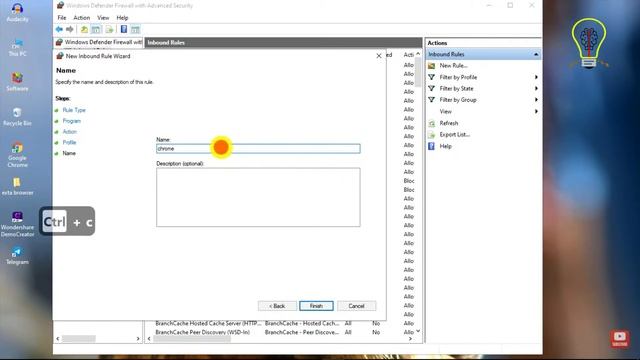This screenshot has width=640, height=360.
Task: Click the Description optional text area
Action: point(258,197)
